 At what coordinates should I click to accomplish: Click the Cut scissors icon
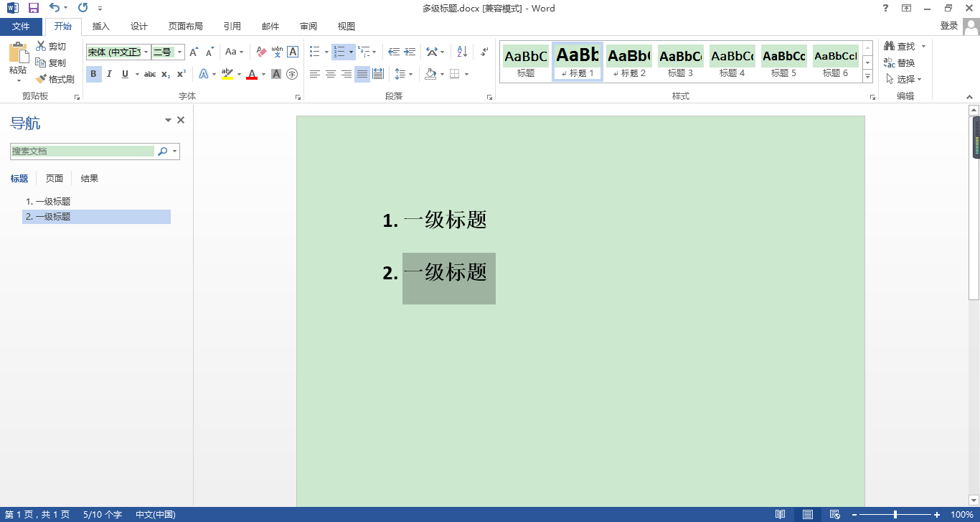point(42,46)
